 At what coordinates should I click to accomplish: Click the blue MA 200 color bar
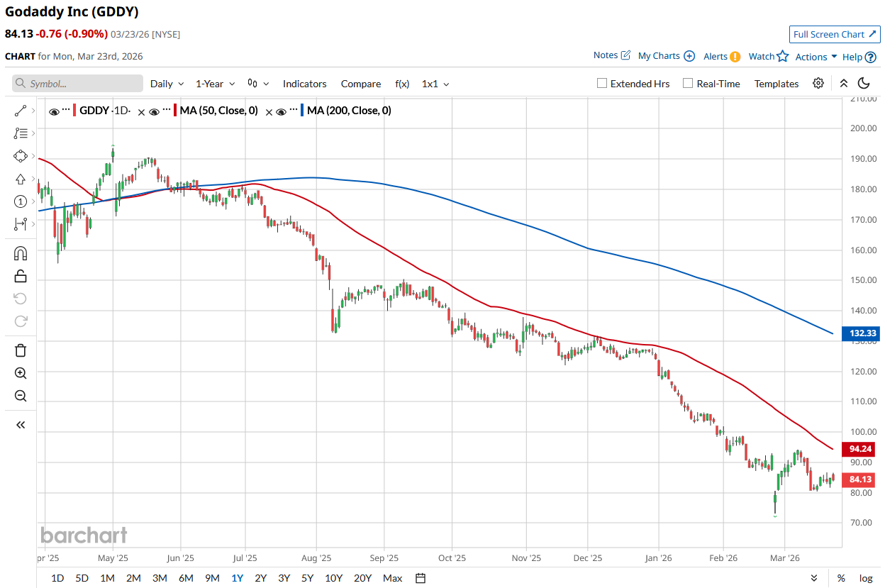point(302,111)
